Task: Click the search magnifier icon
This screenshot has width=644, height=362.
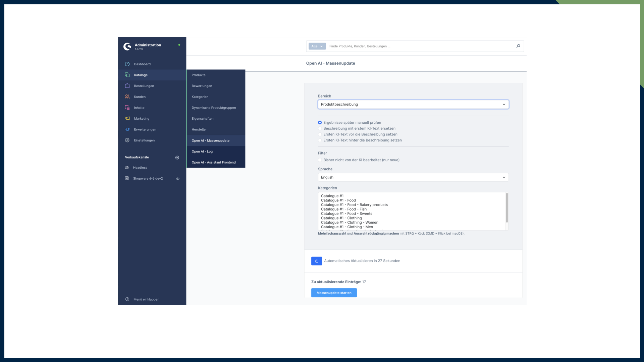Action: [x=518, y=46]
